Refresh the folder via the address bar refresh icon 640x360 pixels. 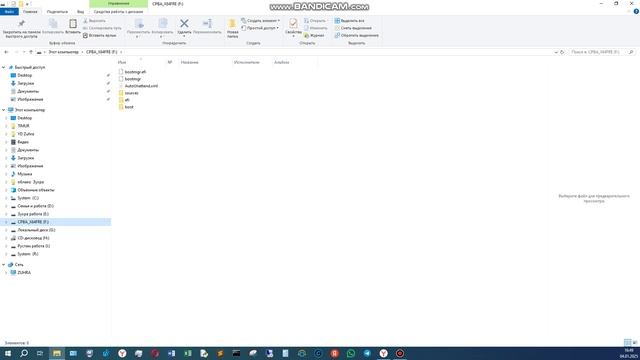pos(562,52)
